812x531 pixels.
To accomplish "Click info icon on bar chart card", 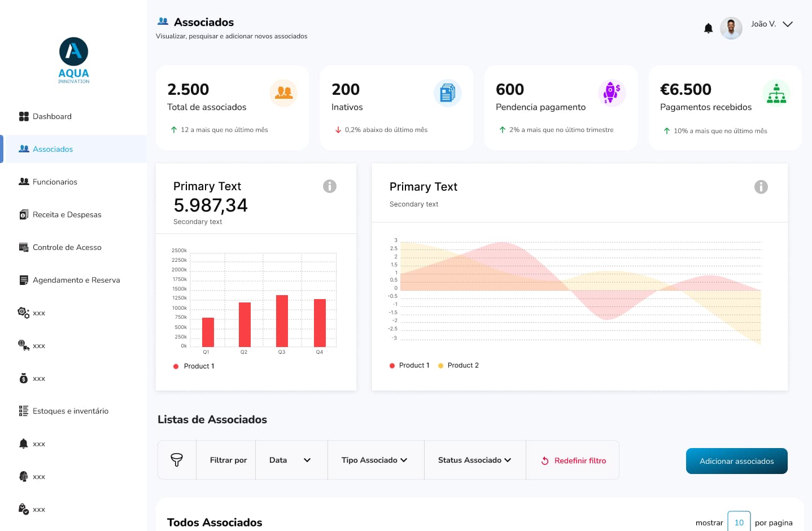I will pos(330,186).
